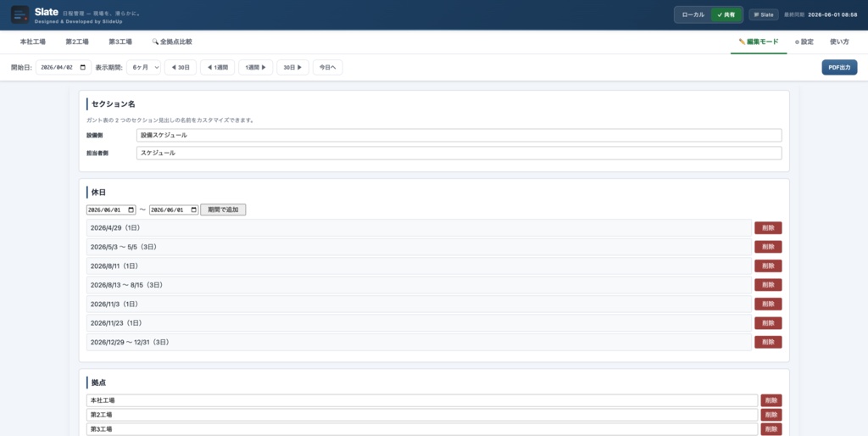Image resolution: width=868 pixels, height=436 pixels.
Task: Open the 本社工場 tab
Action: click(x=33, y=42)
